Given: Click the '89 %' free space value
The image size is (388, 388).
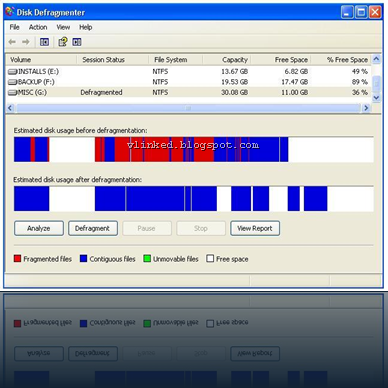Looking at the screenshot, I should [360, 82].
